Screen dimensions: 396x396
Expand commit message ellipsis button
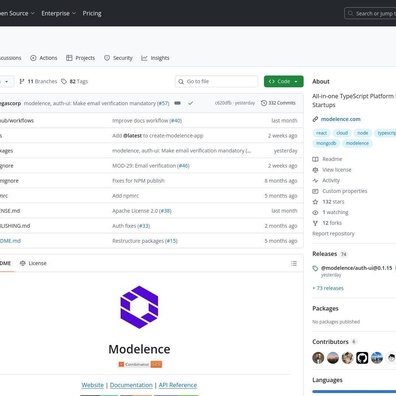[x=177, y=103]
